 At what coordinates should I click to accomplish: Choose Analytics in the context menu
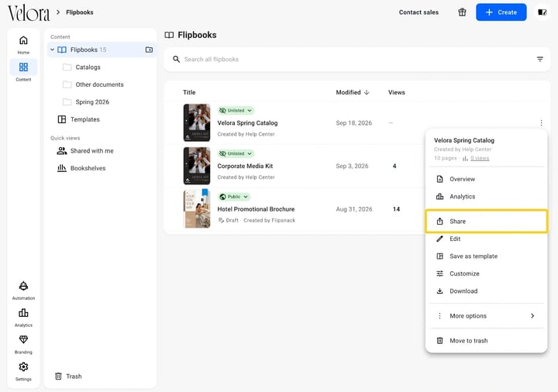pyautogui.click(x=487, y=196)
